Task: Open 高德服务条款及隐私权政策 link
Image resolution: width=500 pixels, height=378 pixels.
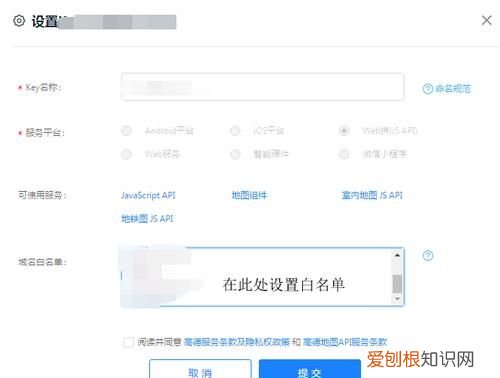Action: [x=237, y=342]
